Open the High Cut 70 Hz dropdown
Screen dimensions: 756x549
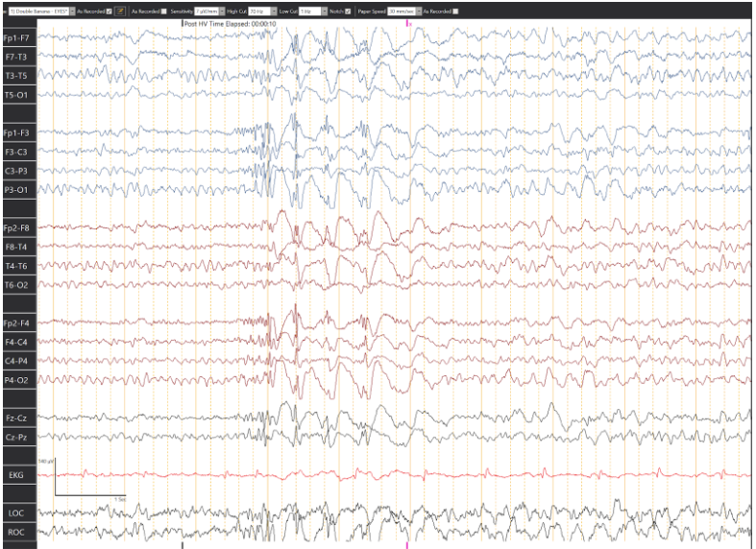(262, 12)
